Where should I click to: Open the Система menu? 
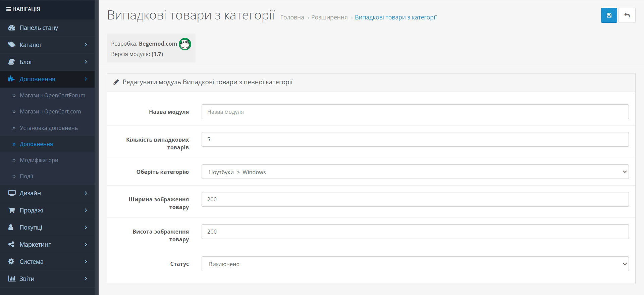47,261
